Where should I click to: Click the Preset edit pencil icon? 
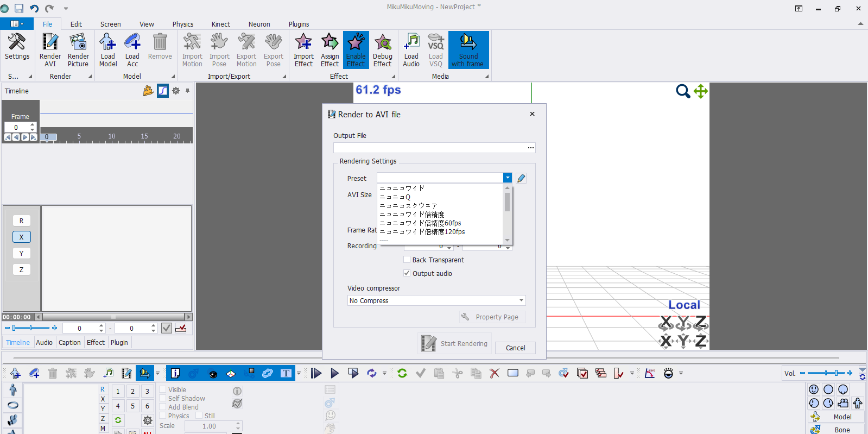(521, 178)
